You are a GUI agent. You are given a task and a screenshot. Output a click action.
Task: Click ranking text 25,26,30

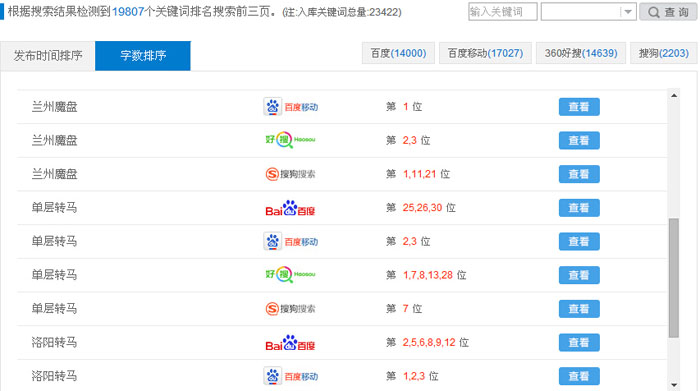(x=422, y=208)
